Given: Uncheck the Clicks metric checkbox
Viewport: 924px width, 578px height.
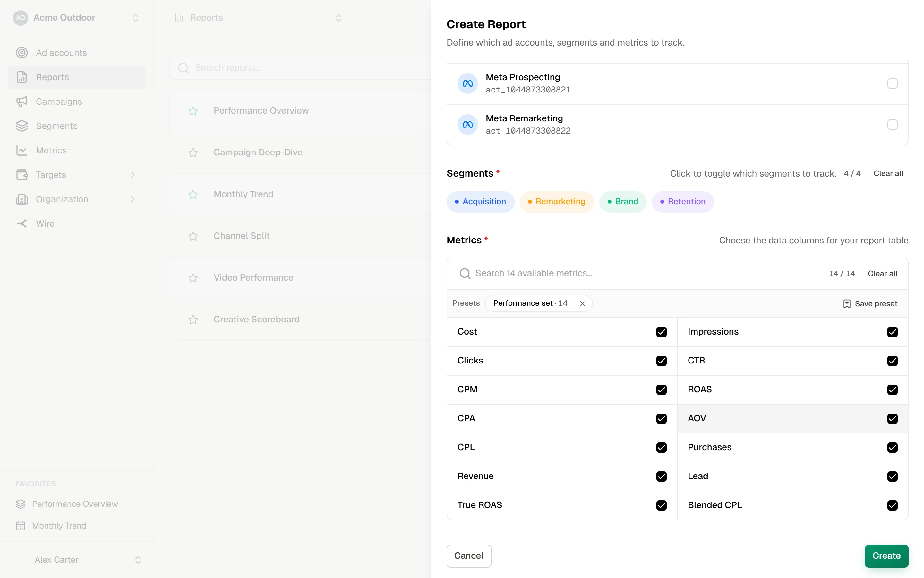Looking at the screenshot, I should click(661, 361).
